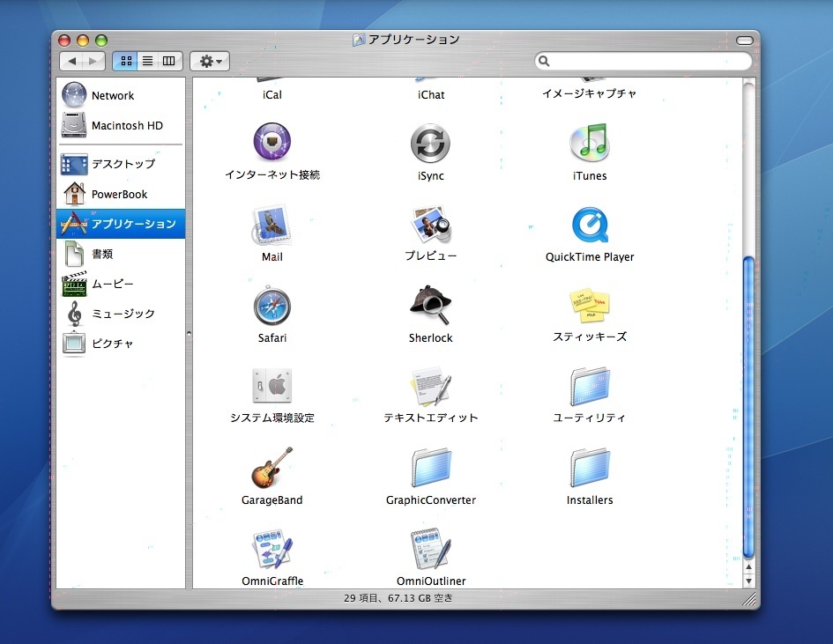833x644 pixels.
Task: Select the GraphicConverter folder icon
Action: [x=431, y=468]
